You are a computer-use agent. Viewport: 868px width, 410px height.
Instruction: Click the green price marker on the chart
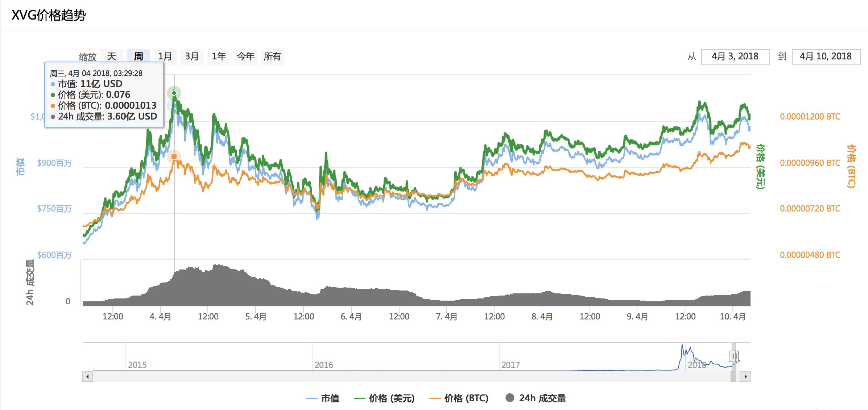click(x=174, y=93)
